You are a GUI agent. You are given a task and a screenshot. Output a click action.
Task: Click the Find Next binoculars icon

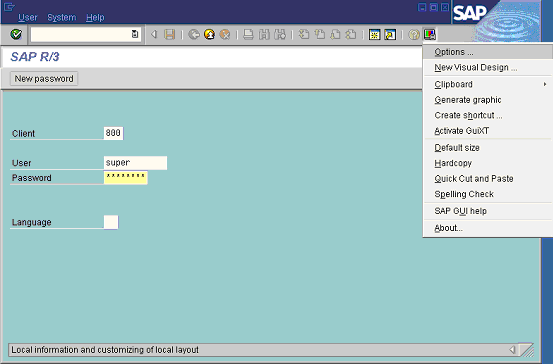(x=280, y=34)
